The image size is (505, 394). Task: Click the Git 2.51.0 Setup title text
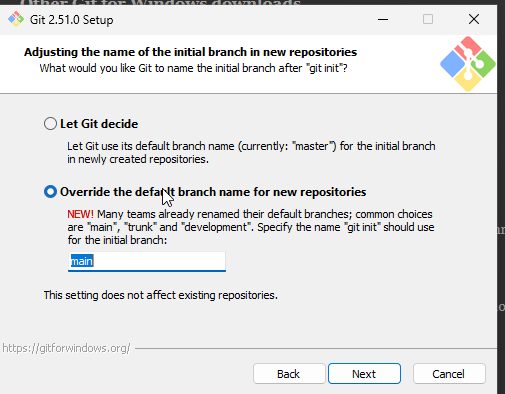click(72, 20)
